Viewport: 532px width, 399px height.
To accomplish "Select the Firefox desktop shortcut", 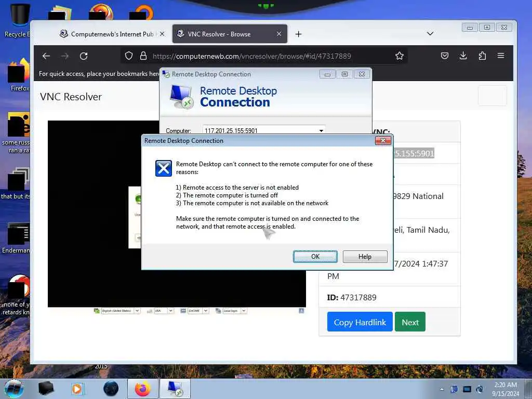I will click(19, 75).
